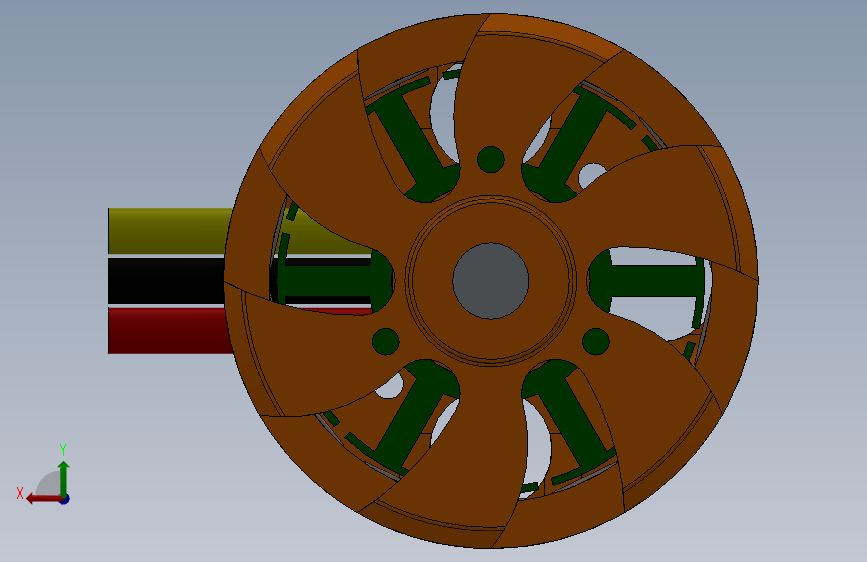Click the Y label on the triad
867x562 pixels.
pyautogui.click(x=63, y=449)
